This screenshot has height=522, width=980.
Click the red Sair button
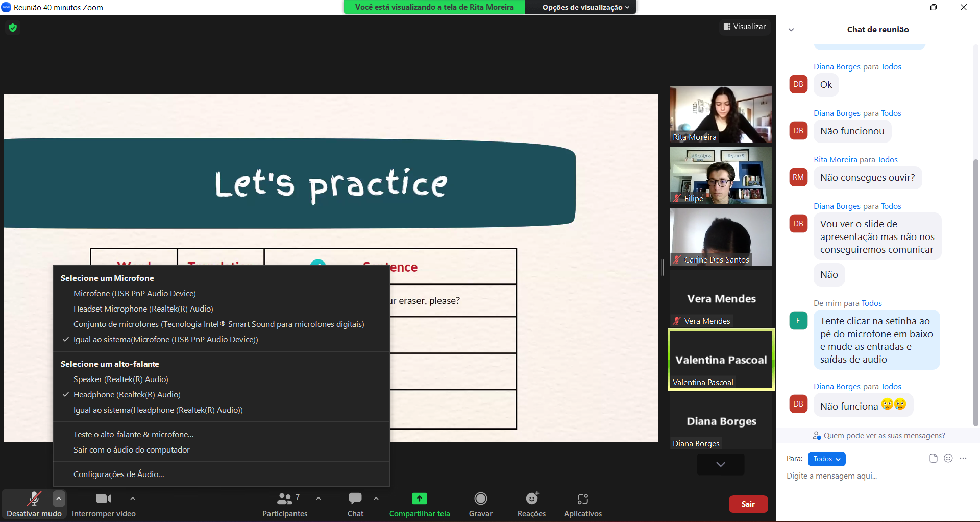point(748,504)
